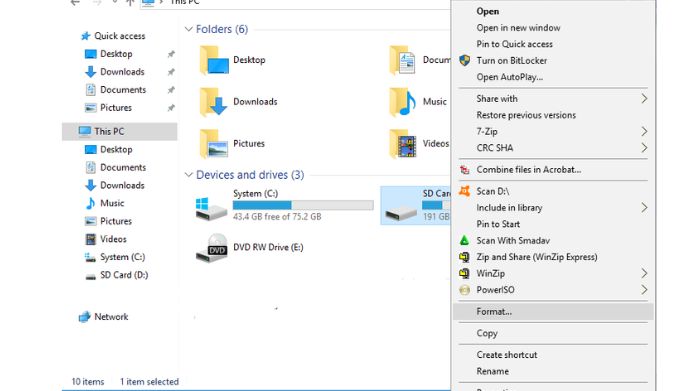This screenshot has height=391, width=696.
Task: Select the Downloads folder icon in Folders
Action: click(x=214, y=102)
